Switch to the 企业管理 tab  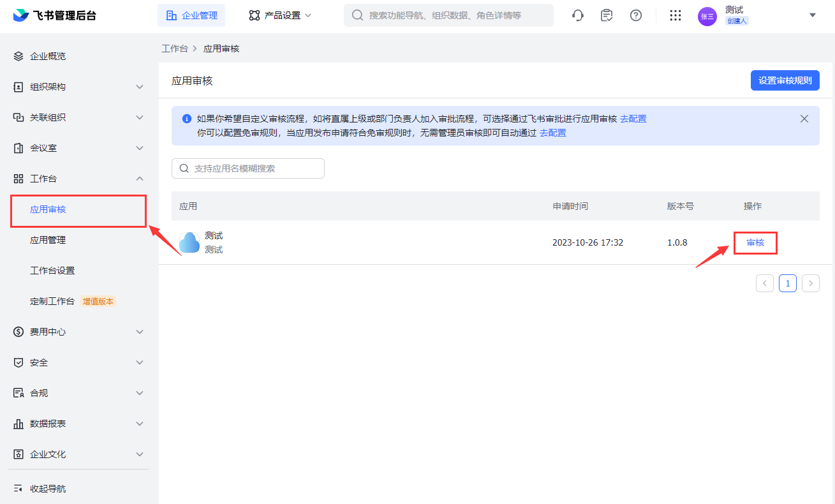coord(191,15)
